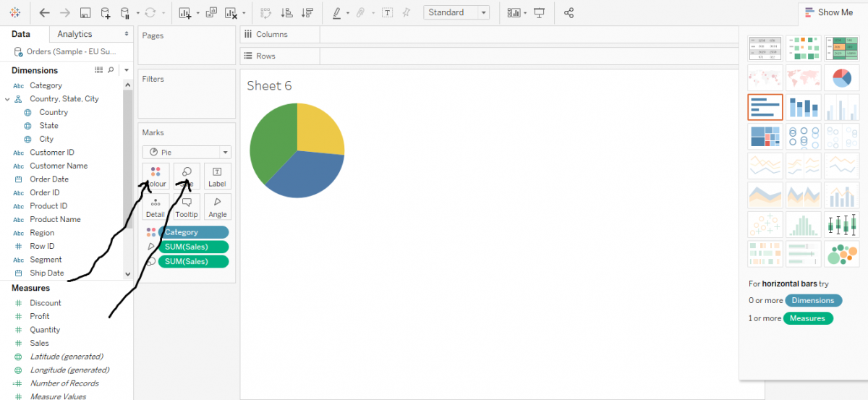Open Dimensions pane menu arrow
The width and height of the screenshot is (868, 400).
[127, 70]
